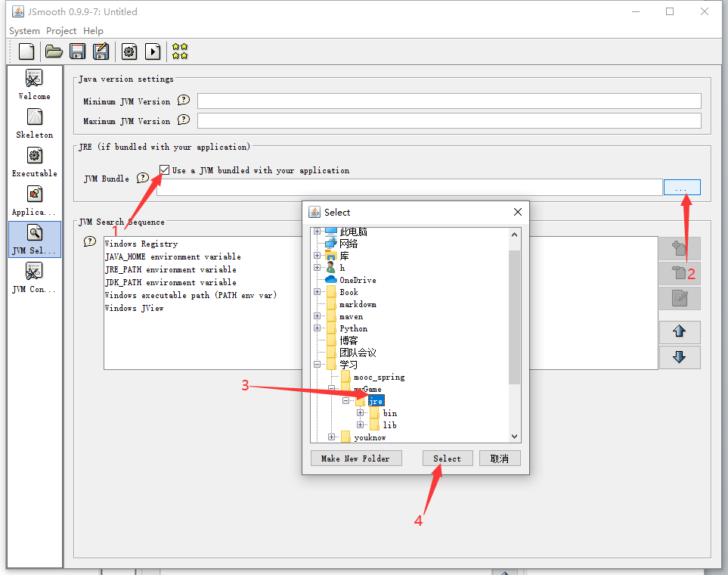Image resolution: width=728 pixels, height=575 pixels.
Task: Click Make New Folder button
Action: coord(356,458)
